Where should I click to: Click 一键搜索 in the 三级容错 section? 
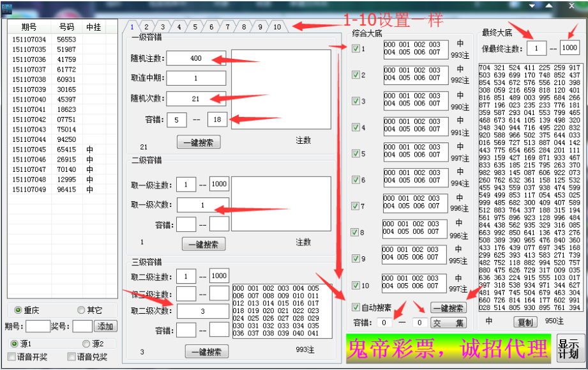(x=206, y=351)
